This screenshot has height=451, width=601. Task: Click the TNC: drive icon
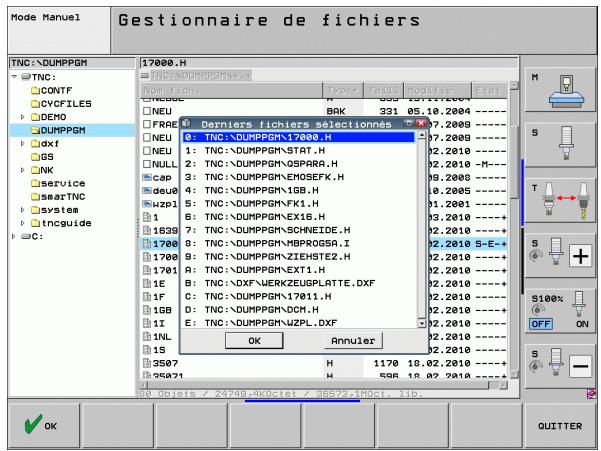pos(26,77)
